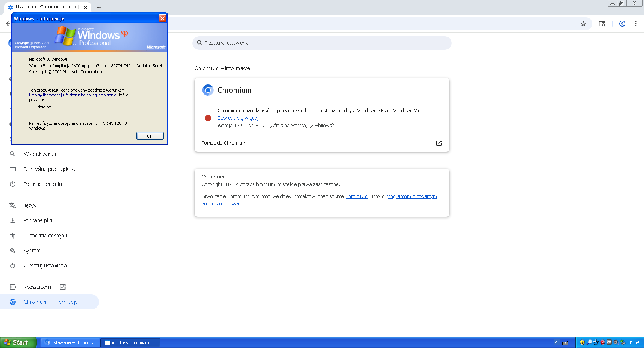644x348 pixels.
Task: Click the reset icon beside Zresetuj ustawienia
Action: pyautogui.click(x=13, y=265)
